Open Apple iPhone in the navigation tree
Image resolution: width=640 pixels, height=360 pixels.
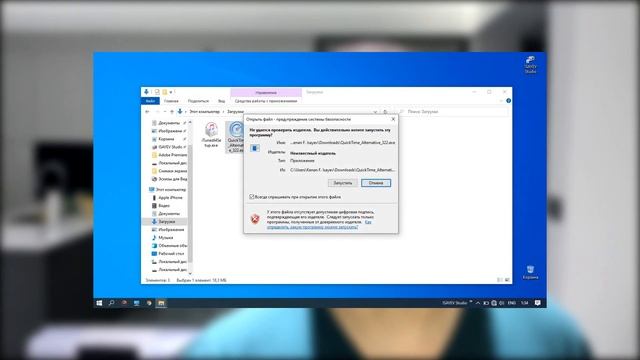[x=167, y=198]
